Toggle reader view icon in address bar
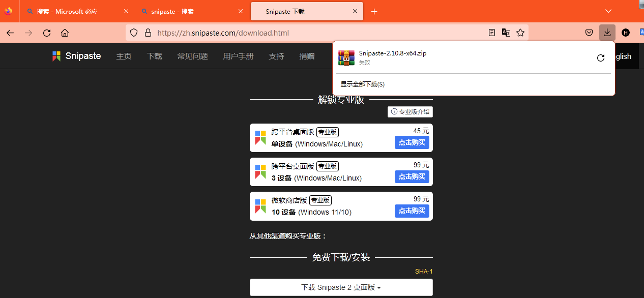Screen dimensions: 644x298 coord(492,33)
